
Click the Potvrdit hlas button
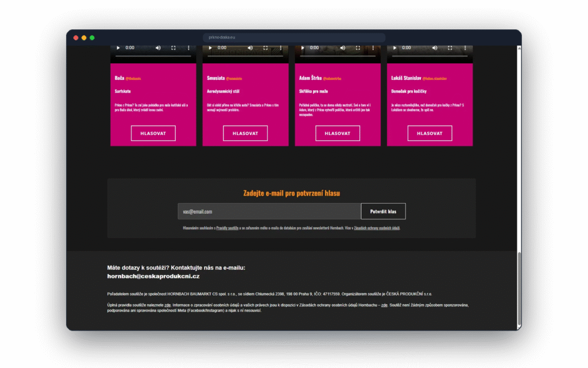point(383,212)
